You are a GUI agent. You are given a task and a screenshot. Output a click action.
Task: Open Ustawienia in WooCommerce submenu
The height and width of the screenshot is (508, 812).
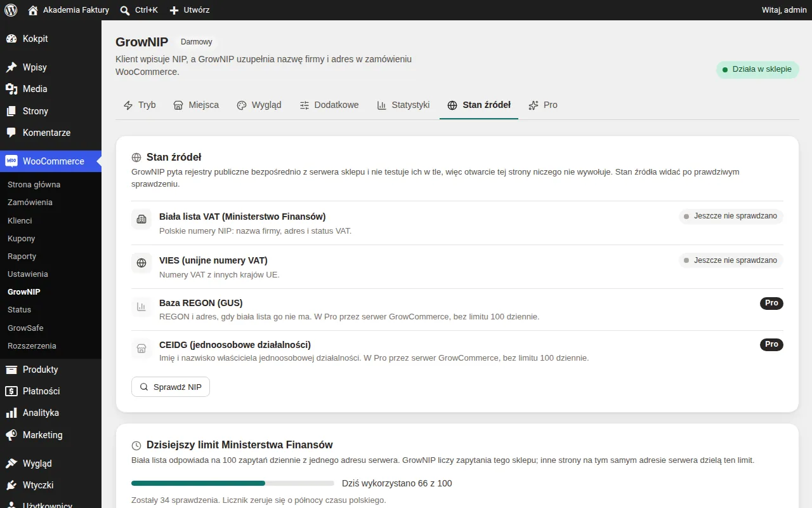28,274
